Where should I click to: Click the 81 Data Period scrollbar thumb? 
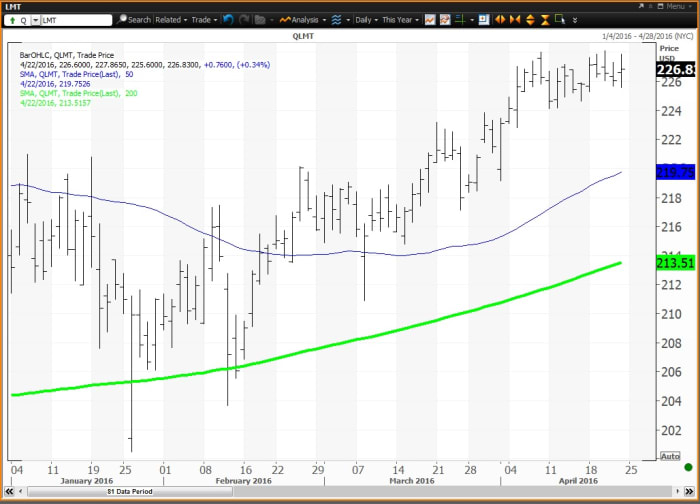click(130, 492)
